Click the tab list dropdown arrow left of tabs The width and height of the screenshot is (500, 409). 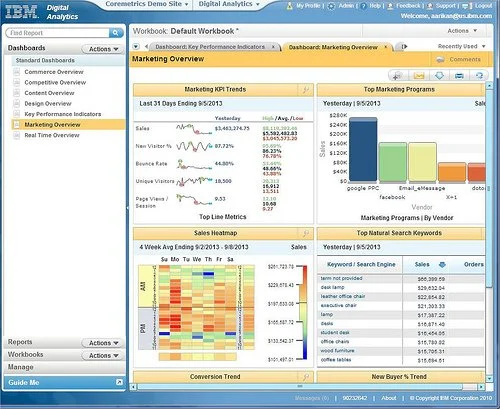(x=136, y=47)
